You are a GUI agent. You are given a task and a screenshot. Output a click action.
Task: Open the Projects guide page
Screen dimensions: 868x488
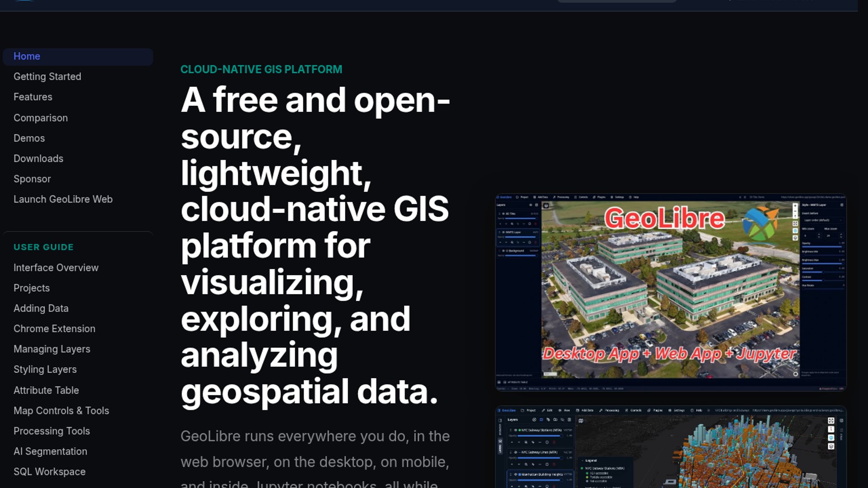[32, 288]
